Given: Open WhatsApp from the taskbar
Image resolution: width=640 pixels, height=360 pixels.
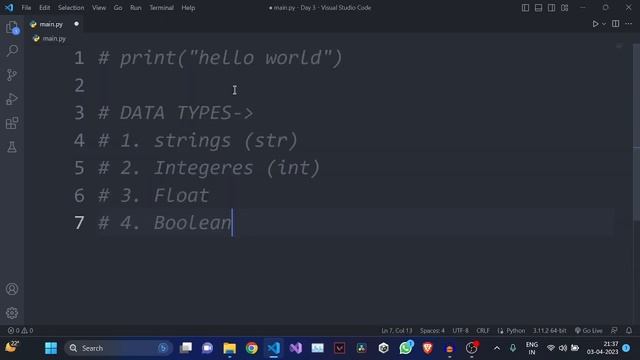Looking at the screenshot, I should (406, 348).
